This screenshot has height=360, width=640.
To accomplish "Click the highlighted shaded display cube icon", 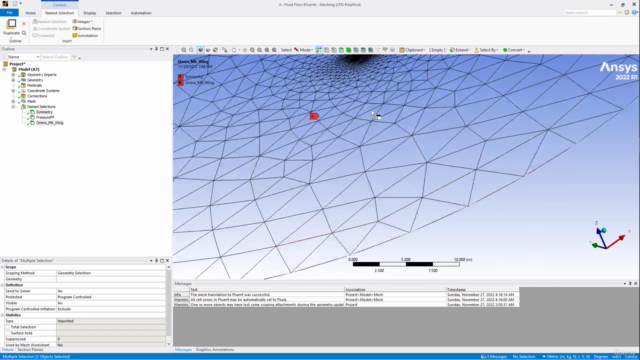I will pos(200,50).
